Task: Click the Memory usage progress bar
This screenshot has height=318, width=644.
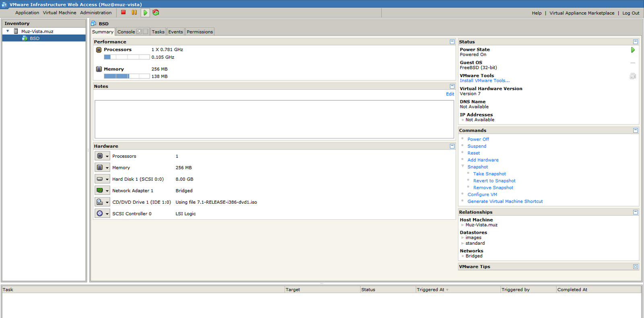Action: coord(127,76)
